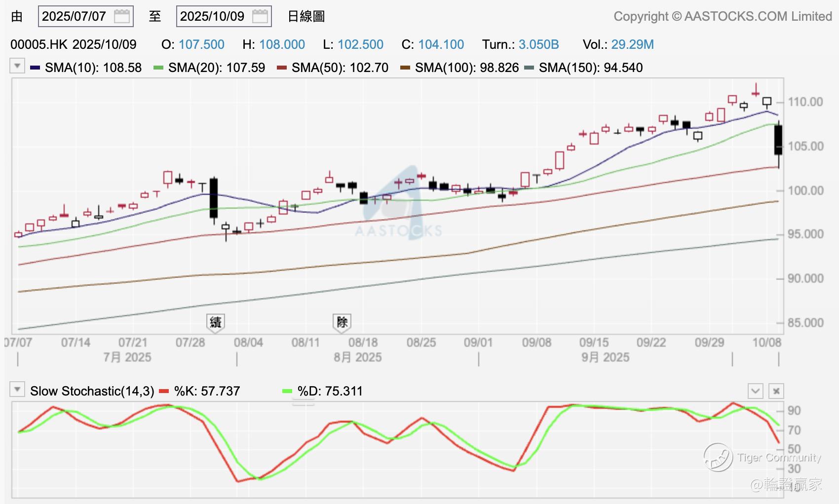839x504 pixels.
Task: Open the Slow Stochastic settings dropdown
Action: [17, 390]
